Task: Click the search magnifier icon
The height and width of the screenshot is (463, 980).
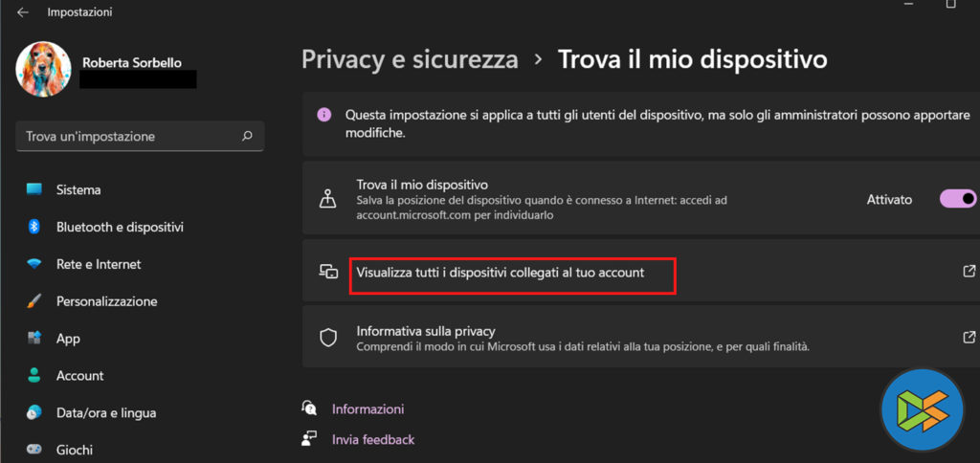Action: (x=247, y=136)
